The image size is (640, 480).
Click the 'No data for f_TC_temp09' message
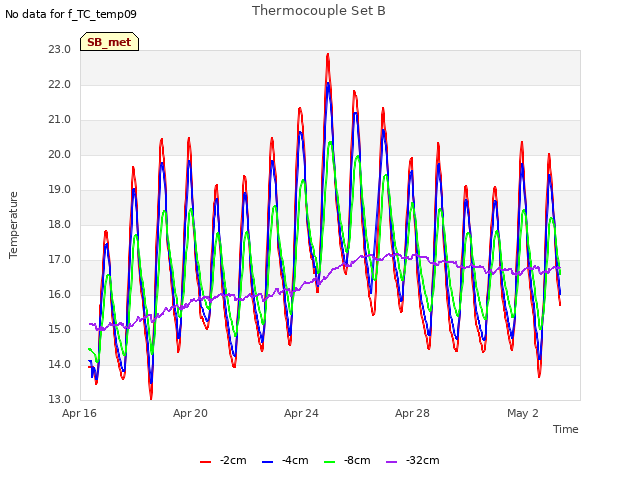pos(71,14)
